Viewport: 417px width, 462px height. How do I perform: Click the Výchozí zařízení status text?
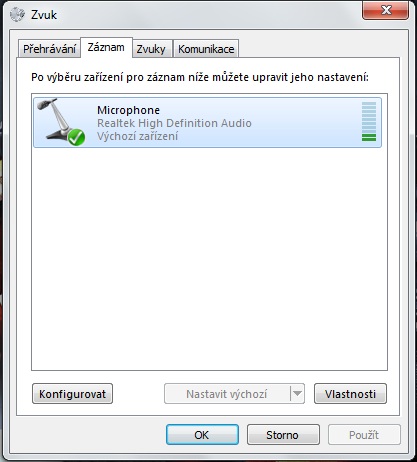[137, 136]
